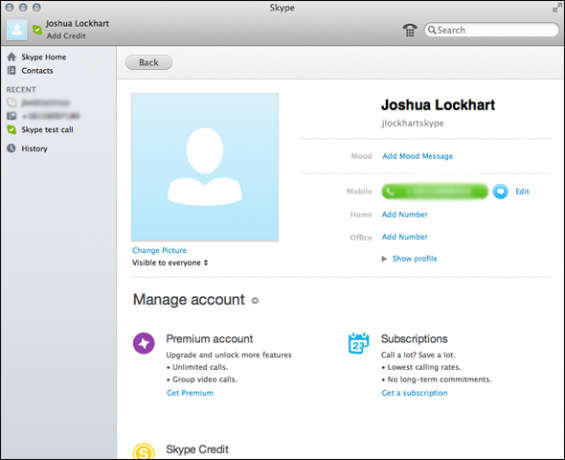Select the blurred recent phone number
565x460 pixels.
(50, 116)
